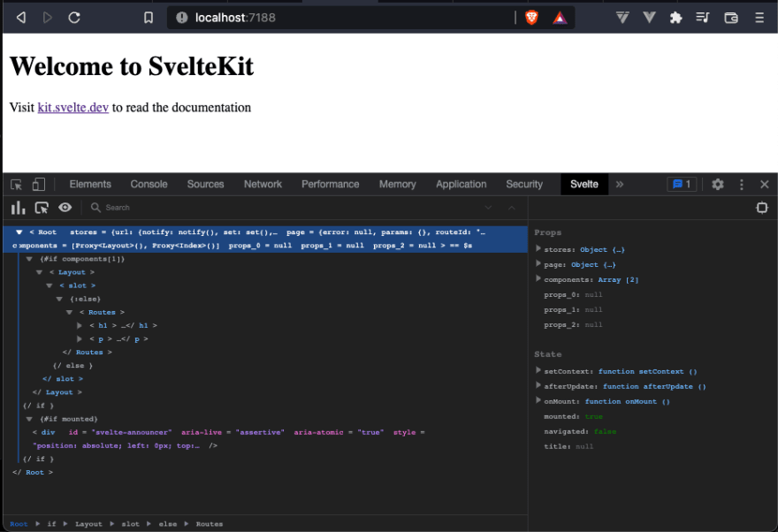Click the Layout breadcrumb at bottom

88,523
